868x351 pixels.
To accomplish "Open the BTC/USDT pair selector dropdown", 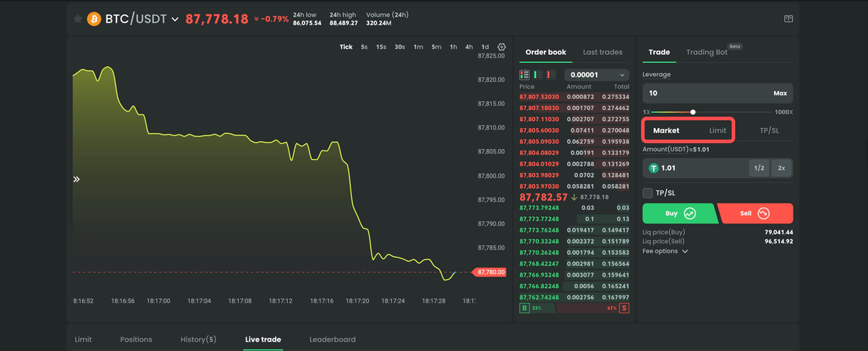I will [x=174, y=20].
